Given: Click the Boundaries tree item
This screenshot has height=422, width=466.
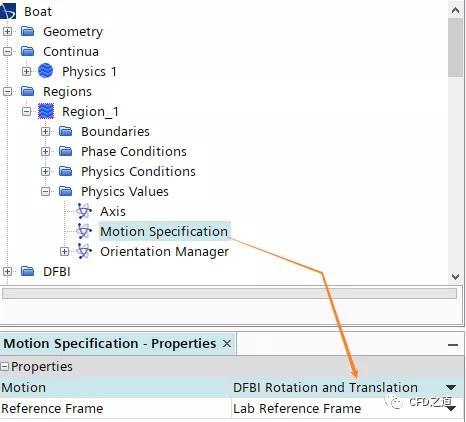Looking at the screenshot, I should click(115, 132).
